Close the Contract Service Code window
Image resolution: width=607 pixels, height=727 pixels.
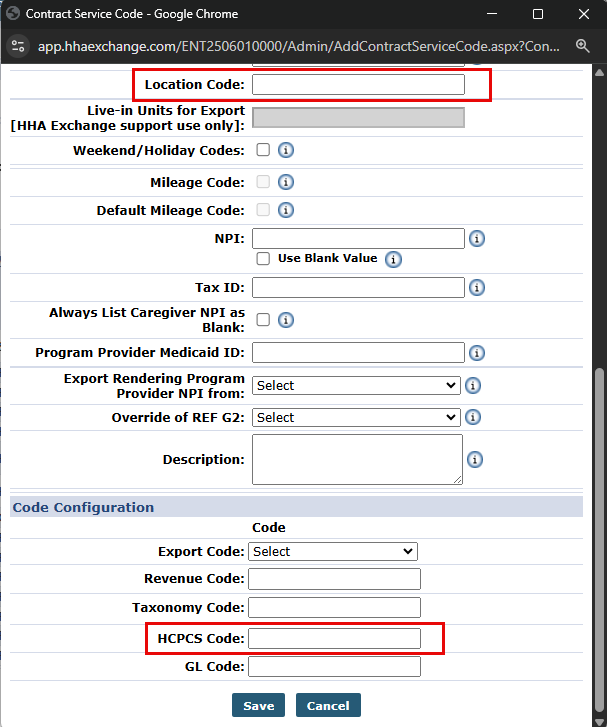coord(584,14)
